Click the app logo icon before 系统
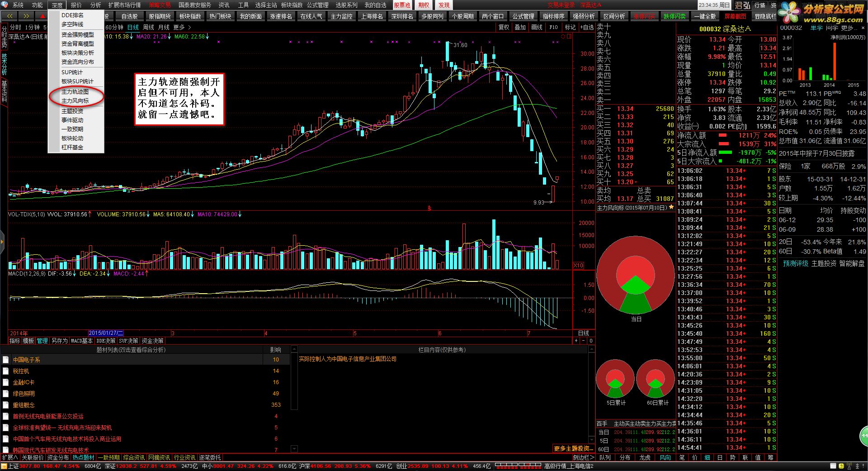Screen dimensions: 868x471 [x=5, y=5]
